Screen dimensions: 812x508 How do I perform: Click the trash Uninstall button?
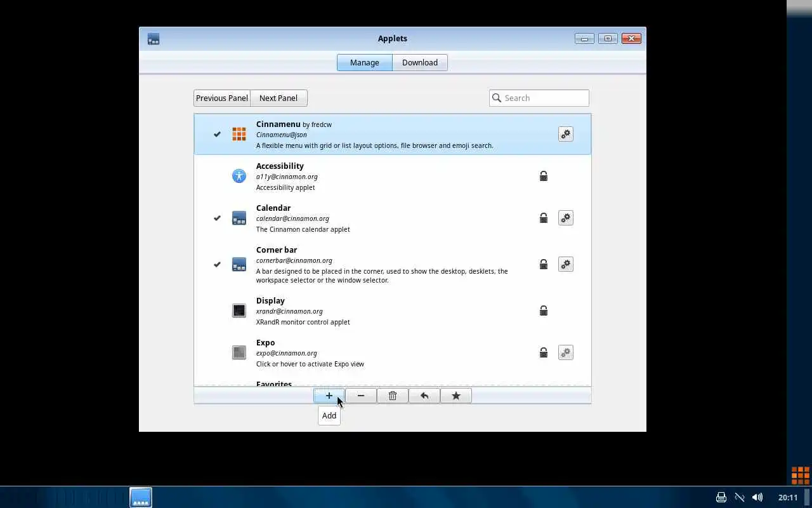tap(393, 396)
